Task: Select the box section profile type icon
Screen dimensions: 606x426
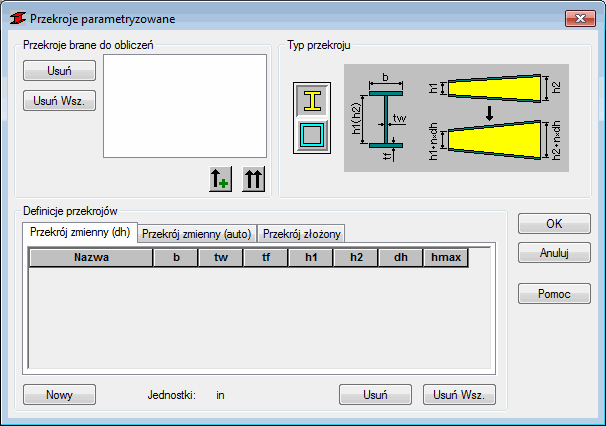Action: [x=312, y=135]
